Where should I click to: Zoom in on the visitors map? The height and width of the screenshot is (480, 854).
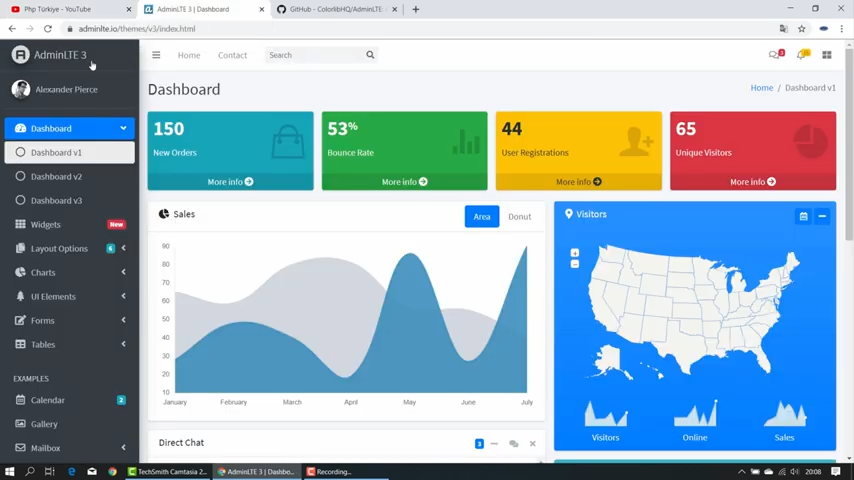pyautogui.click(x=575, y=252)
